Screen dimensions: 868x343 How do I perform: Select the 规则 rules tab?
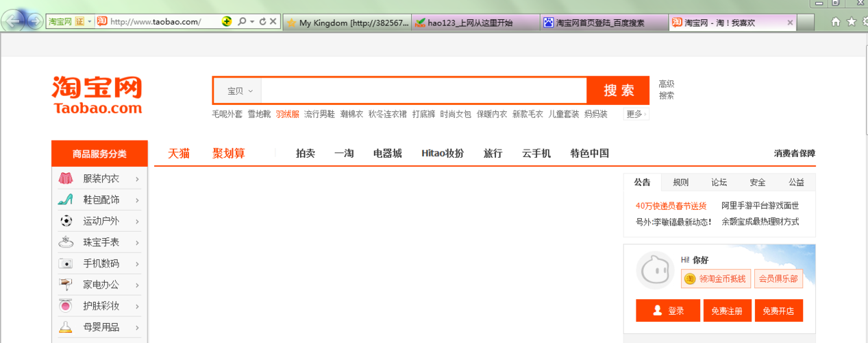click(681, 182)
